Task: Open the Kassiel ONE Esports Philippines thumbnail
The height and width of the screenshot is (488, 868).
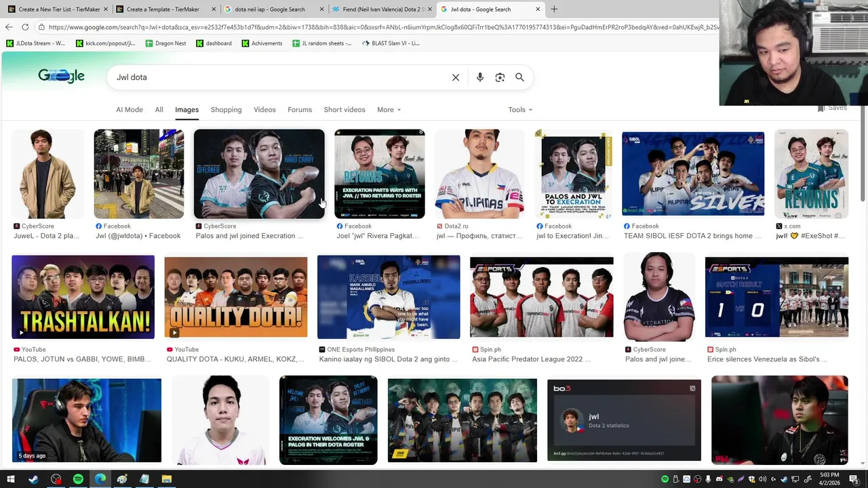Action: (389, 297)
